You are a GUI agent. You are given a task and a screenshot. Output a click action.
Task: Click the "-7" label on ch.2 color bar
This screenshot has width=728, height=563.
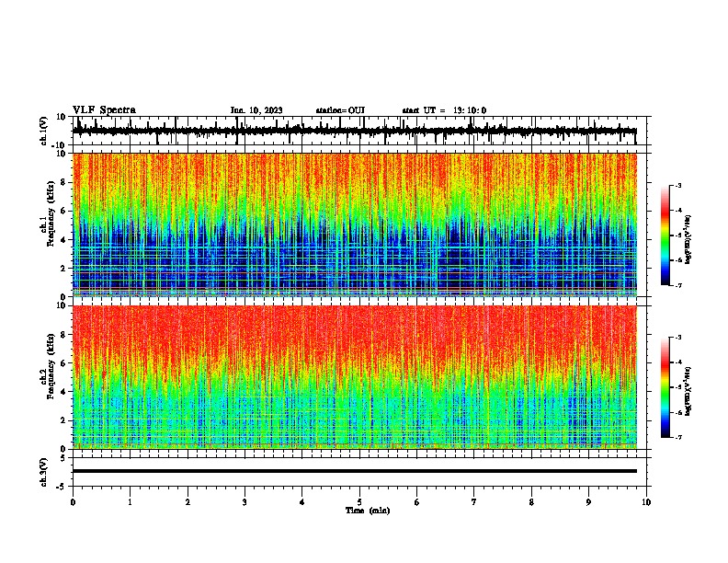pyautogui.click(x=678, y=437)
